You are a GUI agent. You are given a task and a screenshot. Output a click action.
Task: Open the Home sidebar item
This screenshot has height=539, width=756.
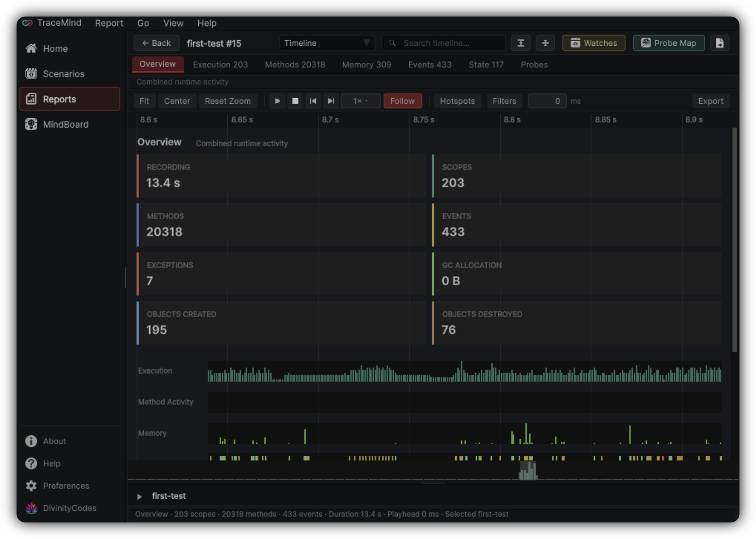tap(70, 49)
